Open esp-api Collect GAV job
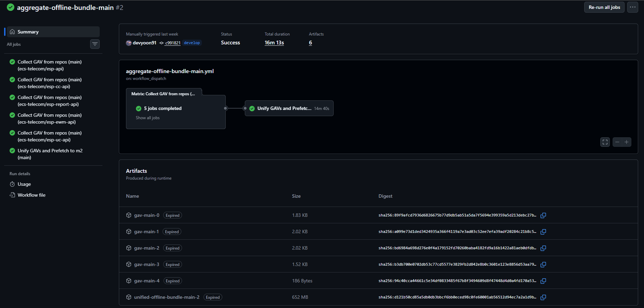Image resolution: width=644 pixels, height=308 pixels. (x=53, y=65)
